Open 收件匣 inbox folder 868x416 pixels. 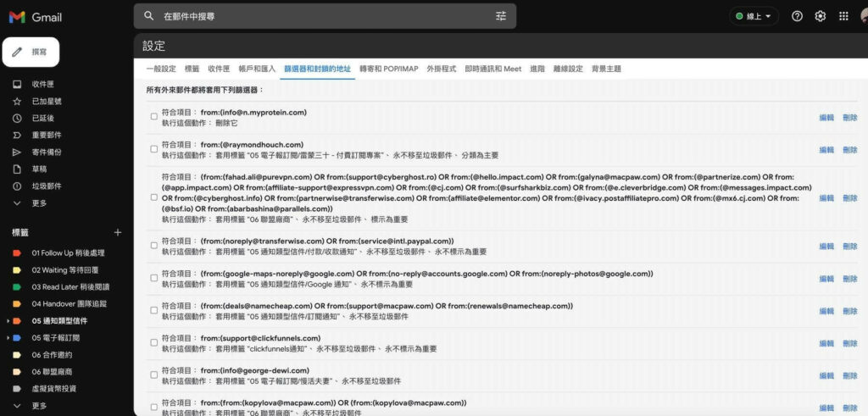pyautogui.click(x=42, y=84)
